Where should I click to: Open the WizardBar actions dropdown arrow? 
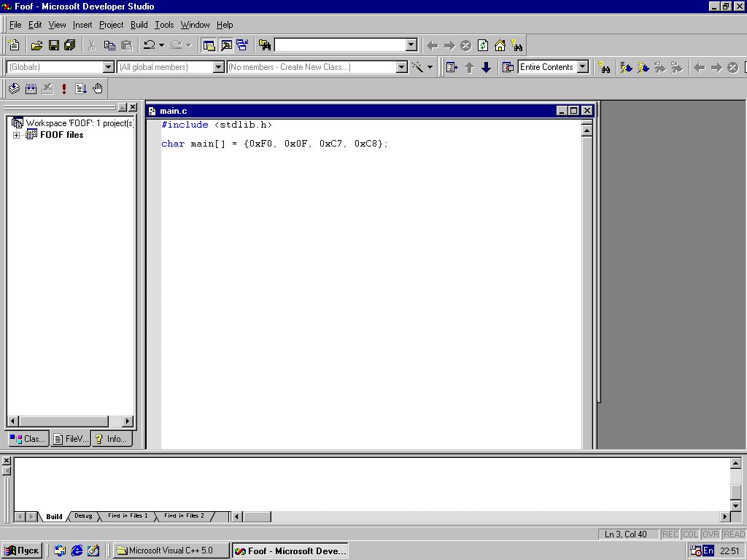point(430,67)
